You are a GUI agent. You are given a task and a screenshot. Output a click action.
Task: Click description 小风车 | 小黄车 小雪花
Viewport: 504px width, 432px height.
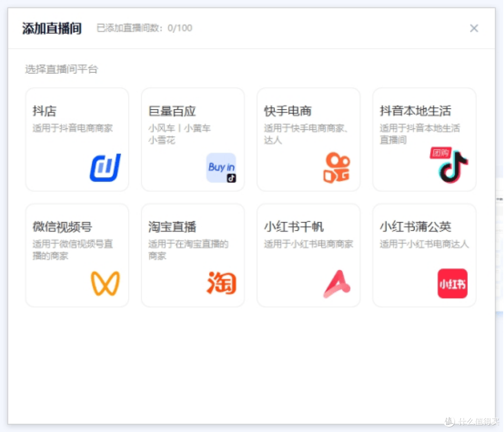[179, 134]
